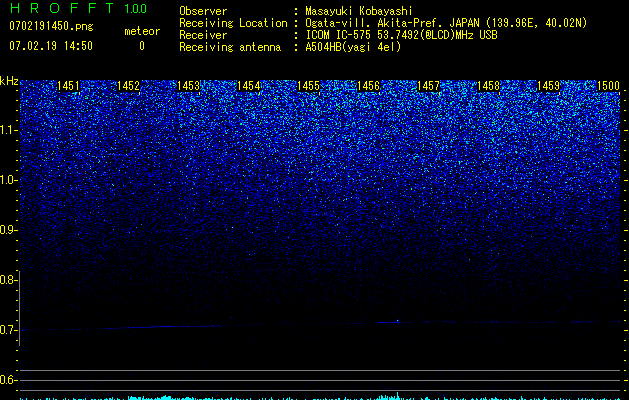Image resolution: width=629 pixels, height=400 pixels.
Task: Click the 0.7 kHz axis label
Action: [x=8, y=330]
